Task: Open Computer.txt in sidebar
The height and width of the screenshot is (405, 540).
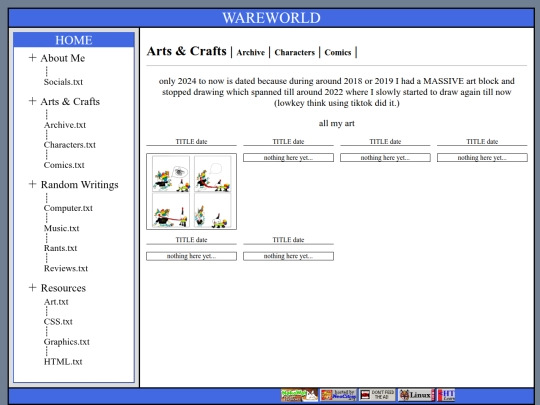Action: 68,208
